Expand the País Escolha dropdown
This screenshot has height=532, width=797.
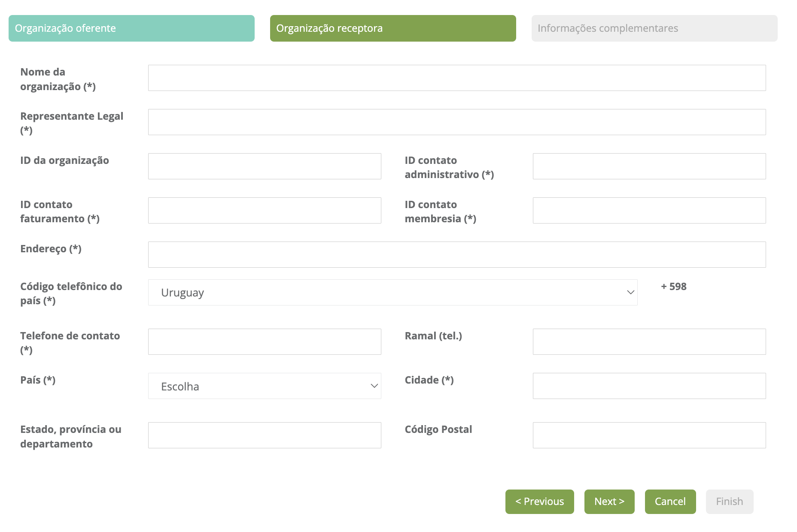click(265, 386)
